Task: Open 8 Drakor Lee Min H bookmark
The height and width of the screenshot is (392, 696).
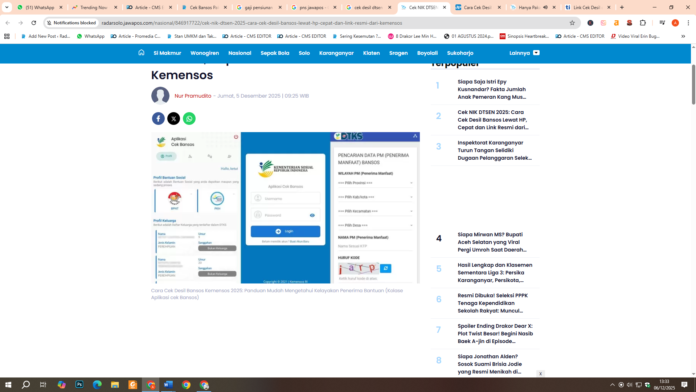Action: 412,36
